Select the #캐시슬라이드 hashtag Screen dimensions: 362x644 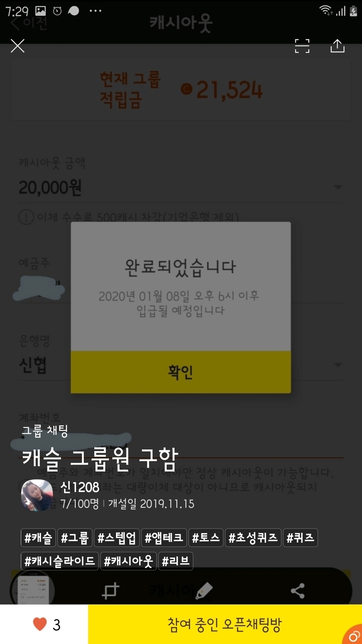coord(59,561)
